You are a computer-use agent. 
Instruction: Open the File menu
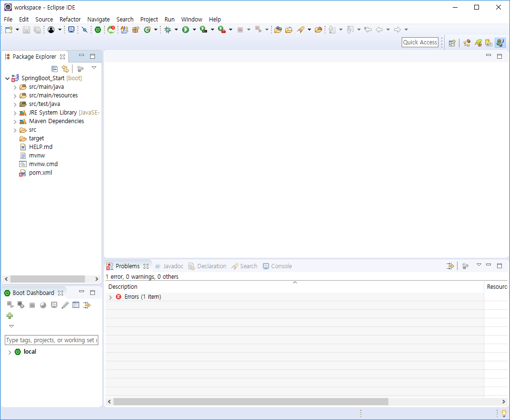(8, 19)
